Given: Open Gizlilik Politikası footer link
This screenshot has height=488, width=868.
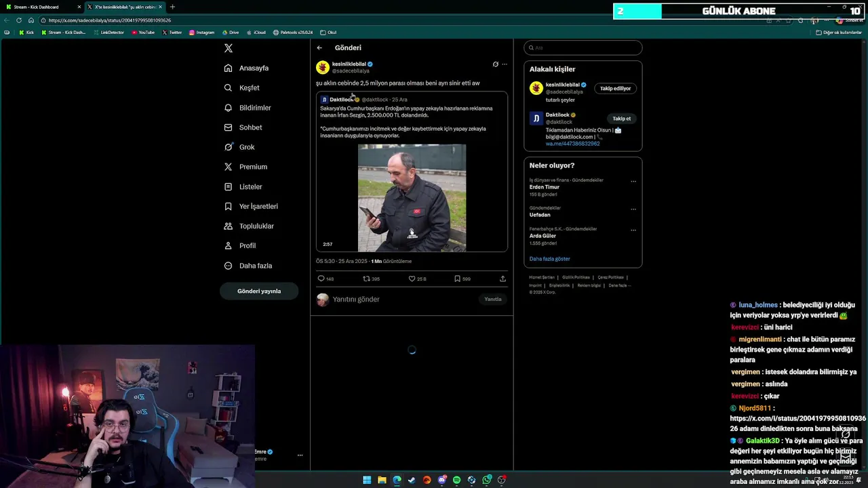Looking at the screenshot, I should click(576, 277).
